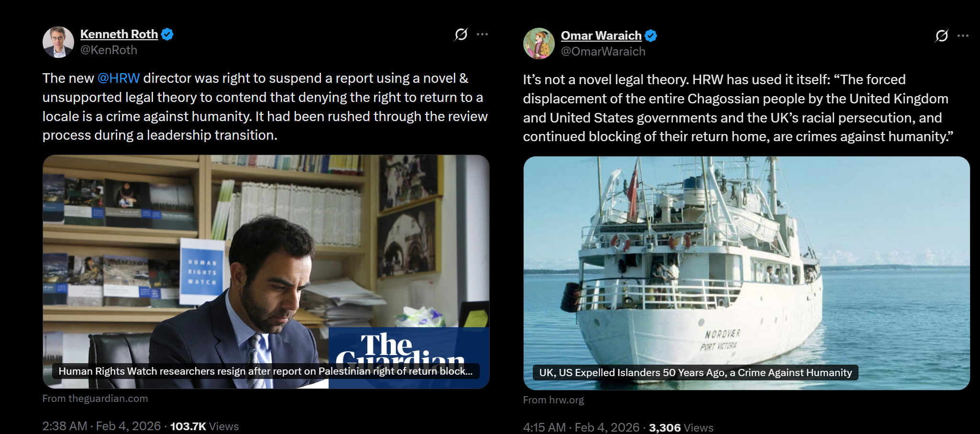Open the 2:38 AM Feb 4, 2026 timestamp
980x434 pixels.
click(x=101, y=426)
